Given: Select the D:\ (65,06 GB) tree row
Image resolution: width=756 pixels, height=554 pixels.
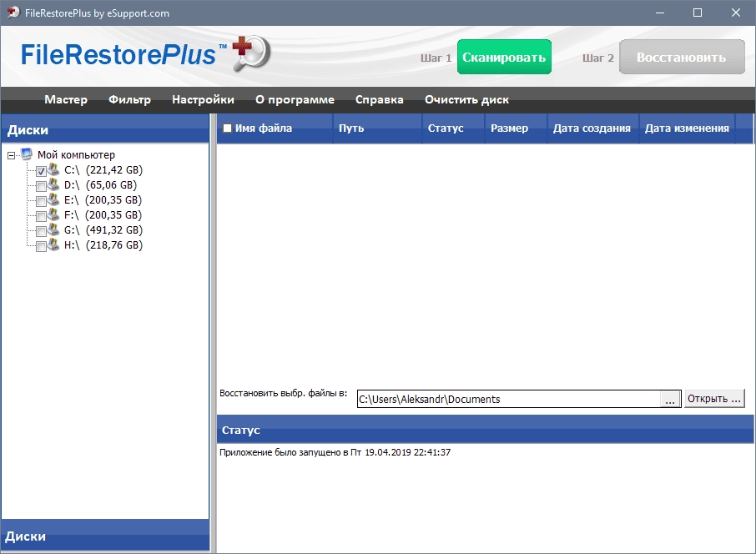Looking at the screenshot, I should (x=101, y=184).
